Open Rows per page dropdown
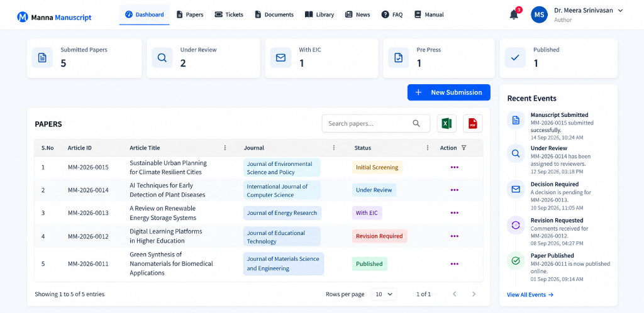 (x=384, y=294)
